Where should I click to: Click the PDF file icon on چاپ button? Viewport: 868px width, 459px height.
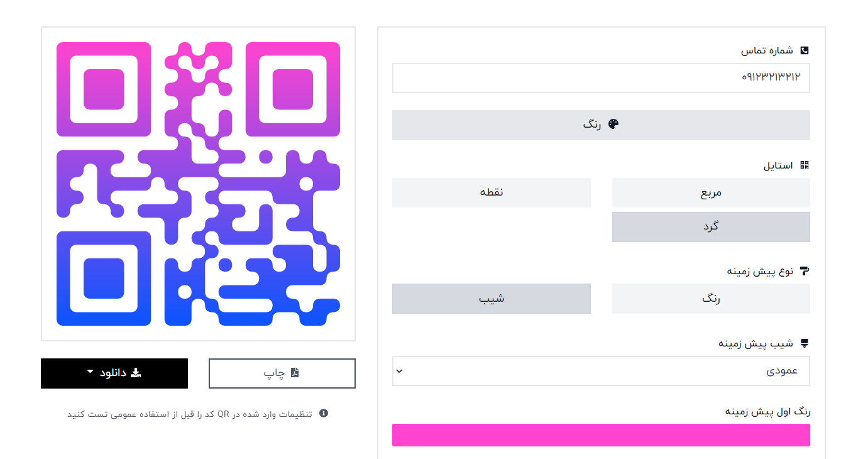(x=294, y=373)
